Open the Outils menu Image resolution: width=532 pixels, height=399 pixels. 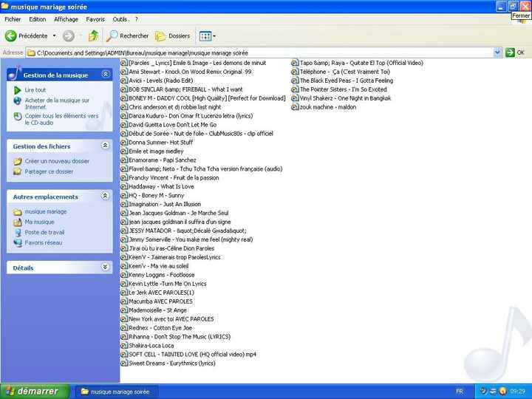point(120,19)
